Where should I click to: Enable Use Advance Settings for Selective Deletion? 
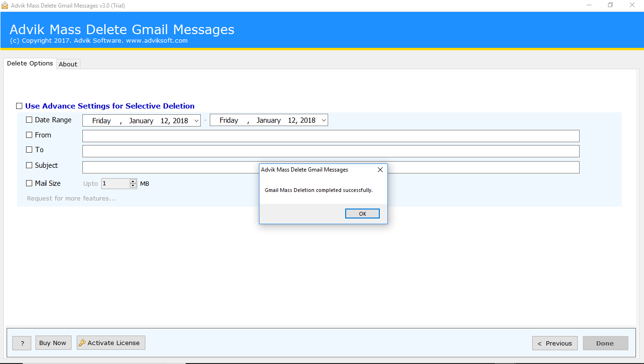(x=19, y=106)
